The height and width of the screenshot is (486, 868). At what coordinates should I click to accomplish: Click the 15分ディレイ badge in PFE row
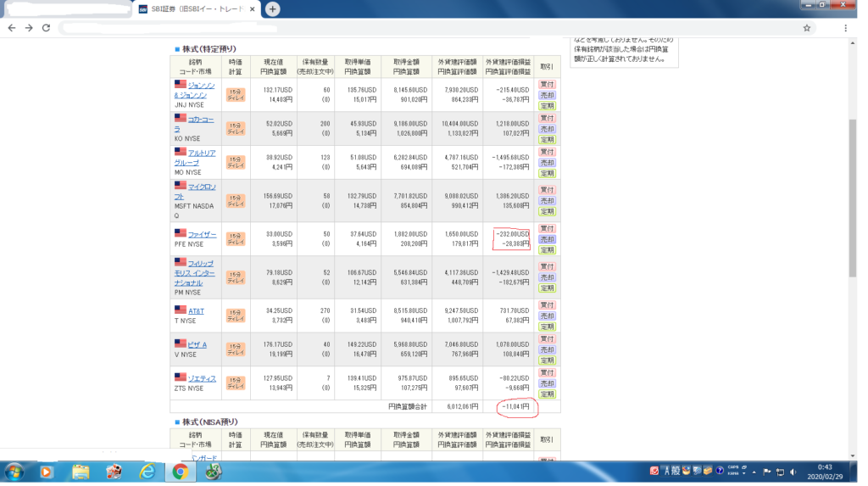pos(236,239)
